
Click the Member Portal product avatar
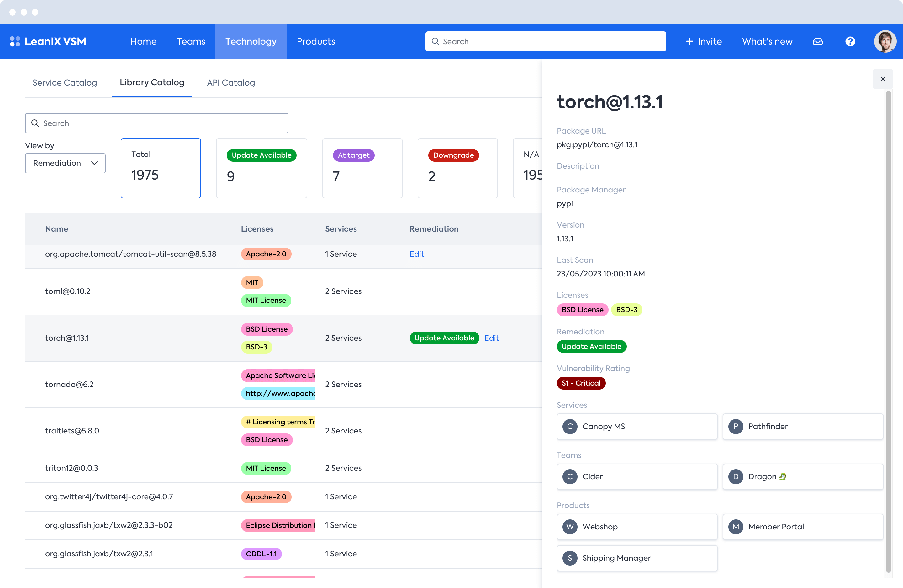point(736,527)
